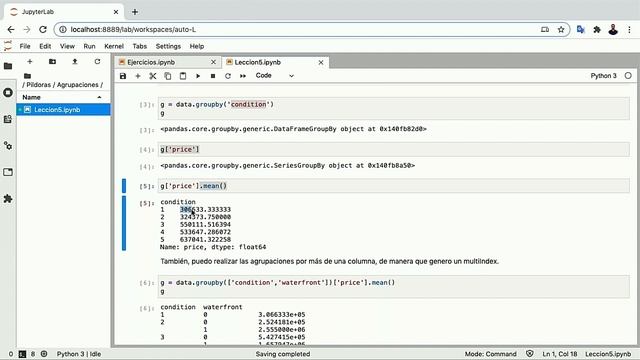Open Chrome extensions puzzle icon

pos(597,29)
